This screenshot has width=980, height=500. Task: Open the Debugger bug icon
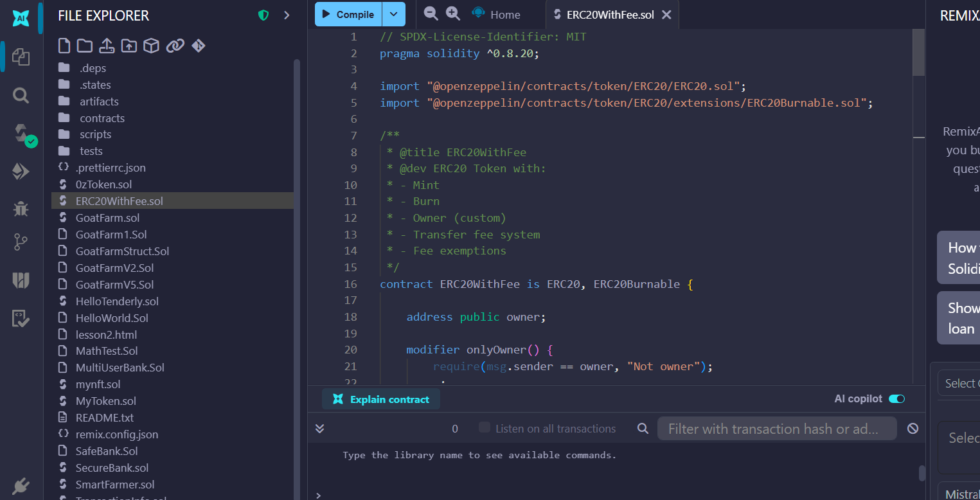click(21, 208)
